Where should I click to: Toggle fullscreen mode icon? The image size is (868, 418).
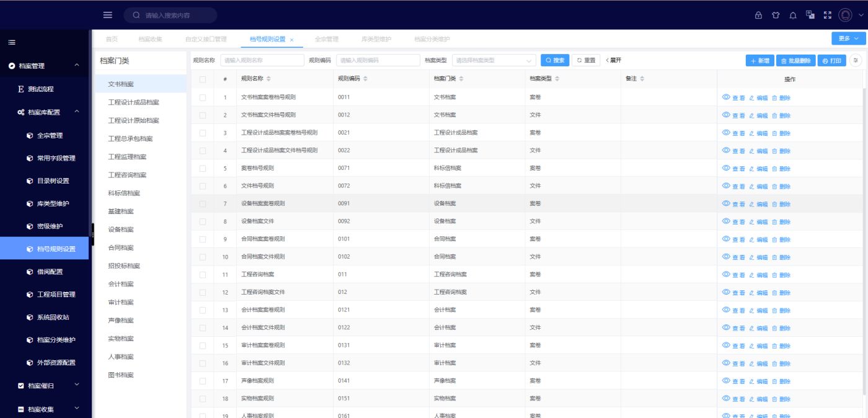point(827,15)
